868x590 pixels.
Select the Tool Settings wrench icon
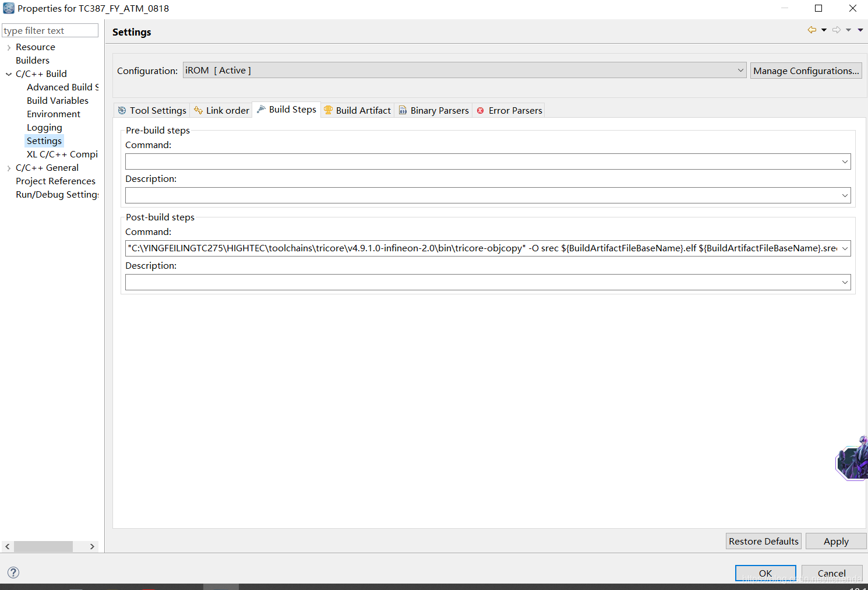(122, 110)
